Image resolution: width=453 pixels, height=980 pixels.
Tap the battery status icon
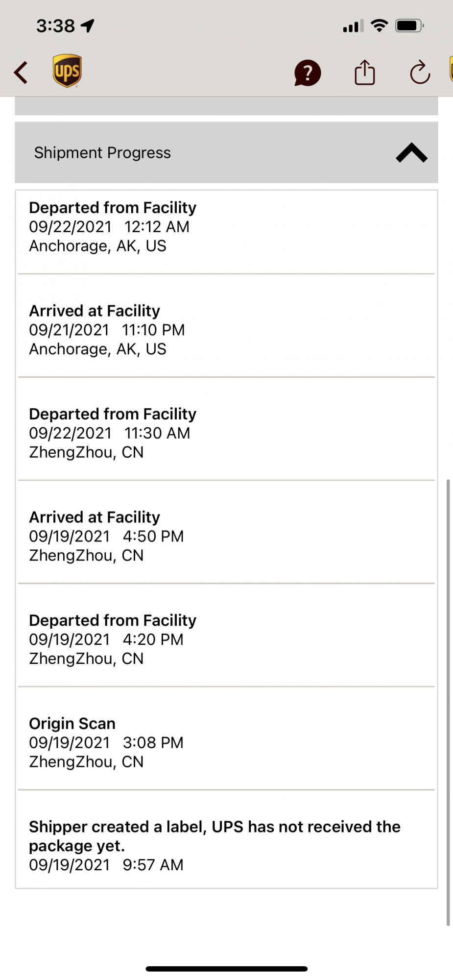(x=409, y=25)
